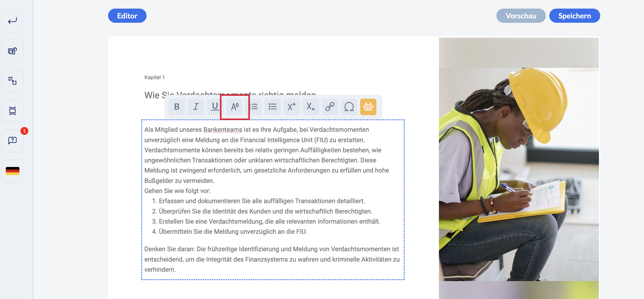644x299 pixels.
Task: Open the comments with notification badge
Action: (x=12, y=140)
